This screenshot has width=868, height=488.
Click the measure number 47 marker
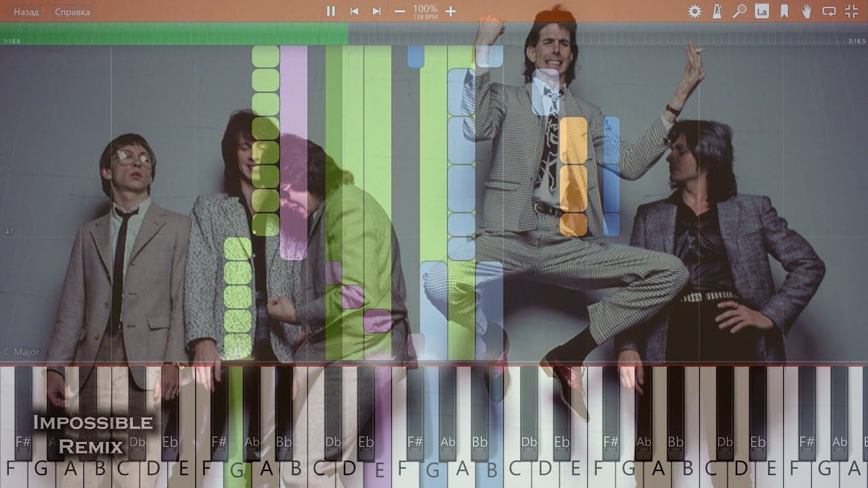click(9, 232)
